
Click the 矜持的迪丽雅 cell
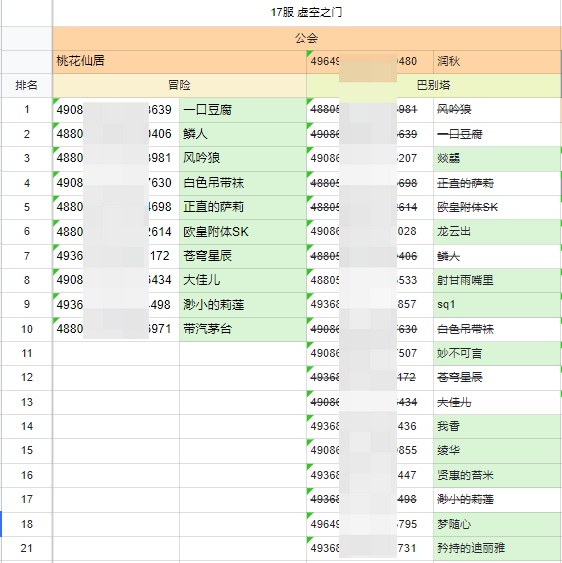click(497, 548)
